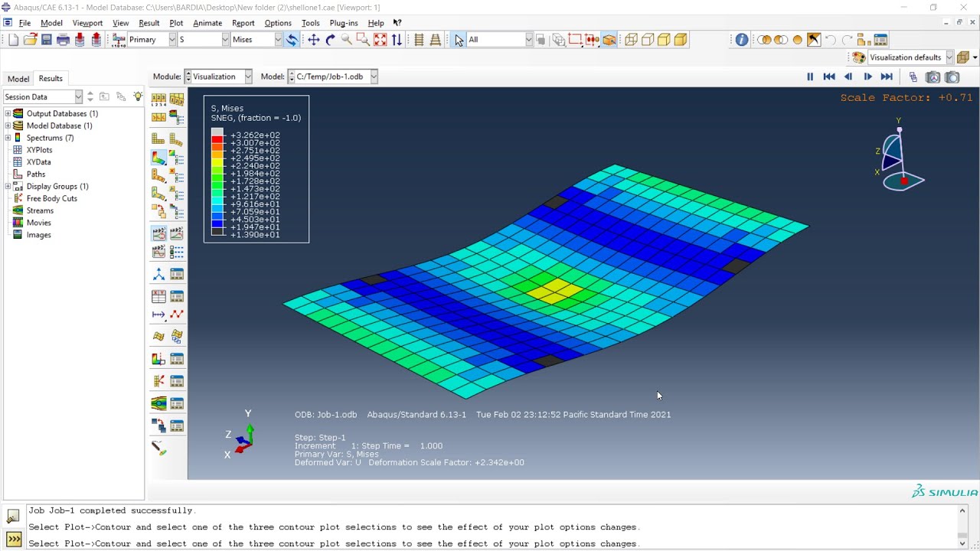Toggle perspective view on
980x551 pixels.
pos(435,40)
